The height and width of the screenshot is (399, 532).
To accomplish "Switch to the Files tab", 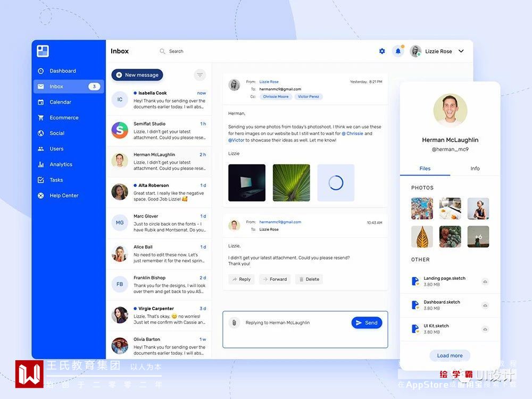I will [425, 169].
